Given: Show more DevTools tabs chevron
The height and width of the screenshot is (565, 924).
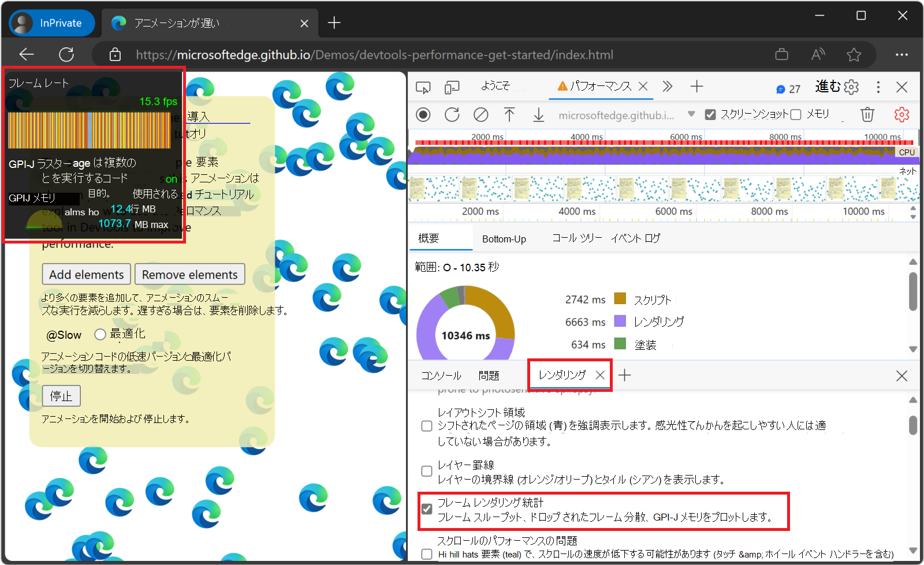Looking at the screenshot, I should (x=668, y=87).
